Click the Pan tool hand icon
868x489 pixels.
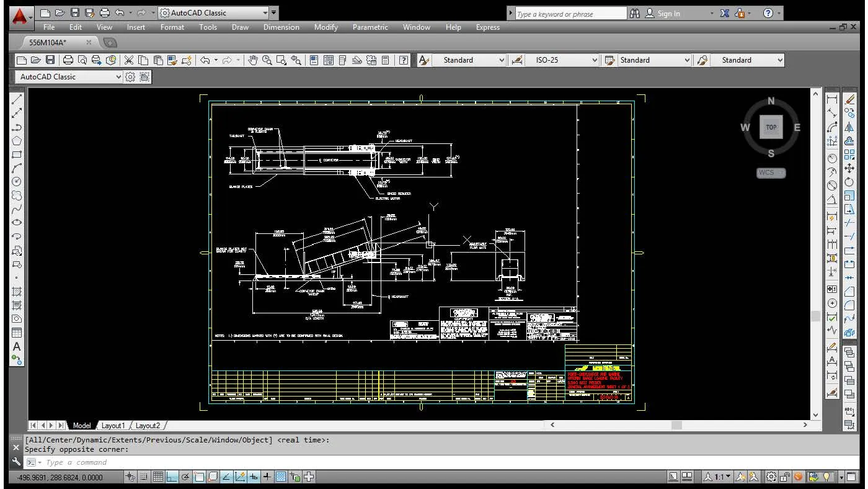click(x=252, y=60)
